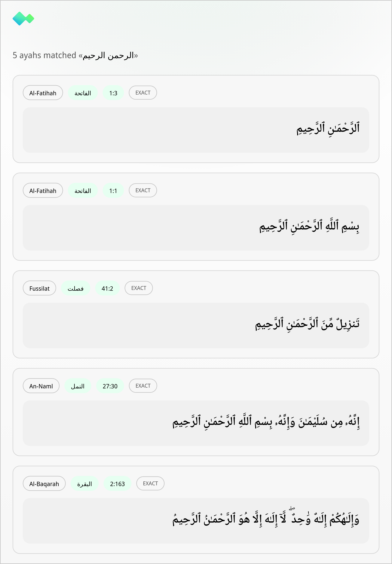The height and width of the screenshot is (564, 392).
Task: Select the An-Naml surah badge
Action: [41, 386]
